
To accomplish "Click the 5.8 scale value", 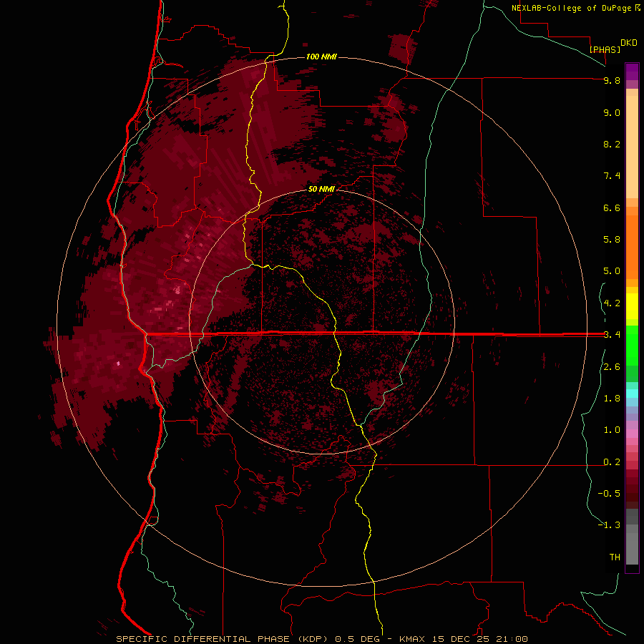I will [612, 240].
